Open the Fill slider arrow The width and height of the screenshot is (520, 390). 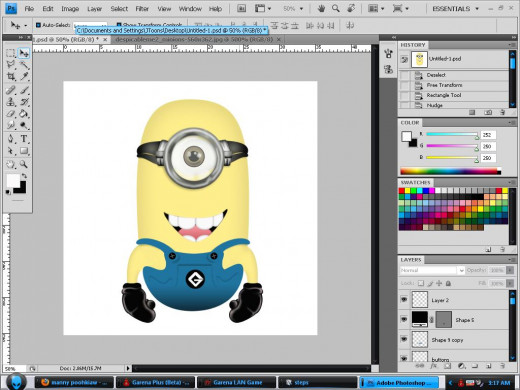click(x=510, y=283)
